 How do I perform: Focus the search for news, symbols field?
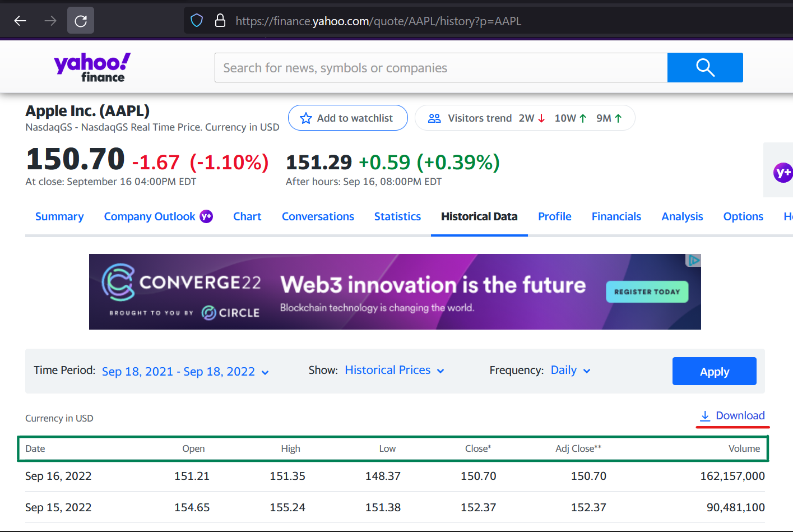[x=441, y=67]
